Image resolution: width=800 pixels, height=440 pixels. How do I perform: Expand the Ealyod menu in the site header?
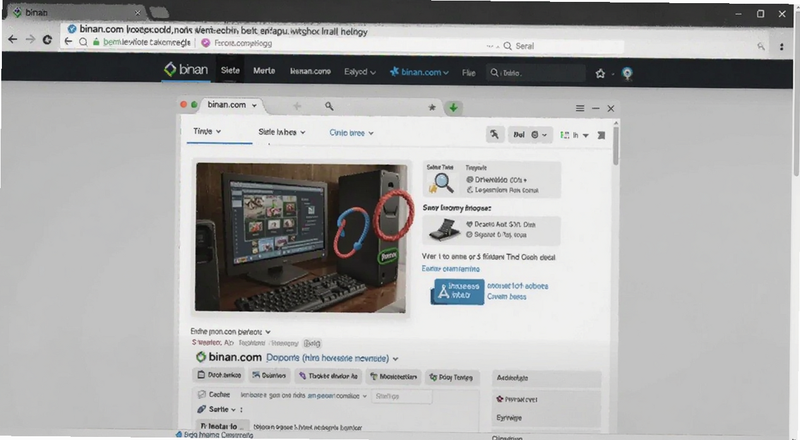click(x=360, y=72)
